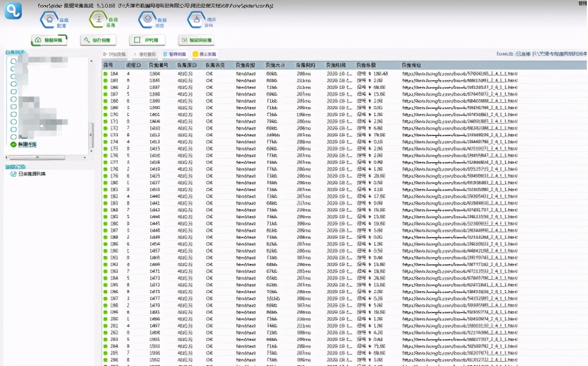This screenshot has width=588, height=366.
Task: Click the blue Q application logo
Action: pyautogui.click(x=13, y=11)
